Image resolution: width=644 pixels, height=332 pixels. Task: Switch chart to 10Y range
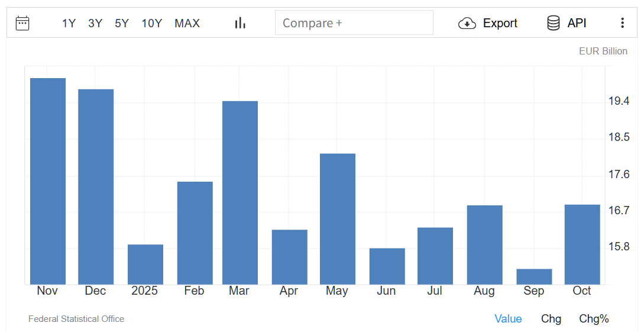[x=151, y=23]
